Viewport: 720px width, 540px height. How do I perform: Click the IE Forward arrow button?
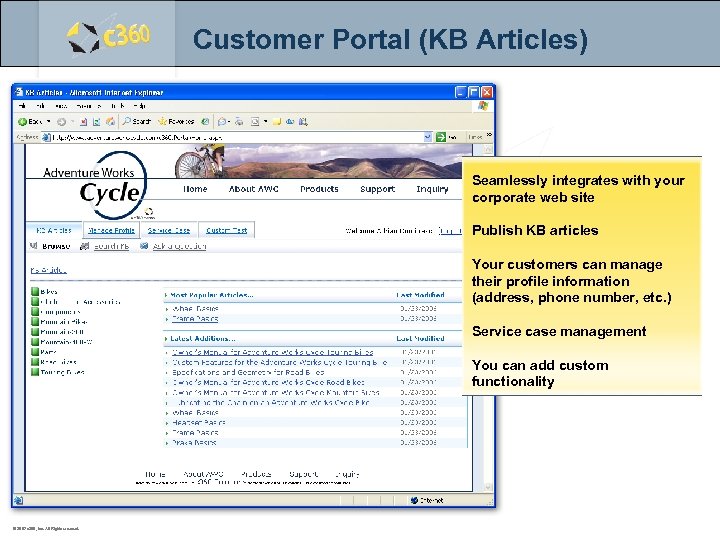point(61,122)
